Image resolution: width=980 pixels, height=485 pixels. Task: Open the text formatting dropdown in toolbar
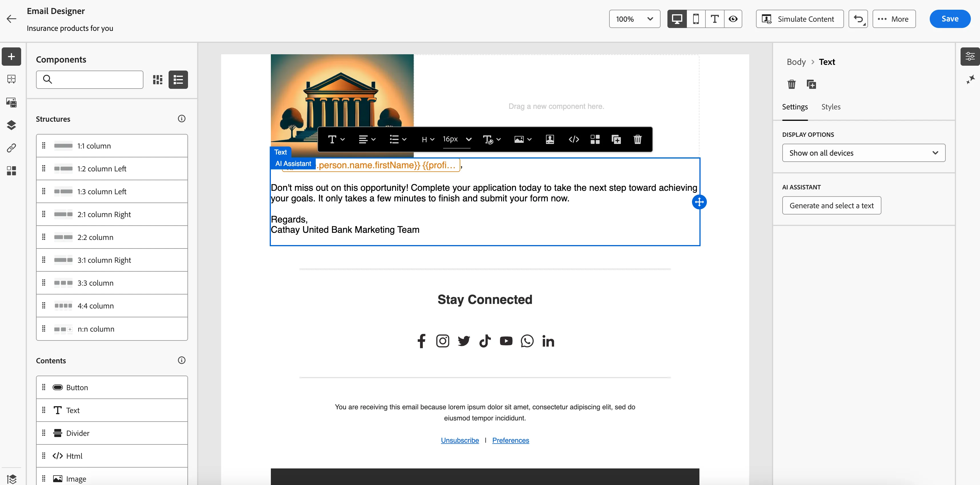click(336, 140)
